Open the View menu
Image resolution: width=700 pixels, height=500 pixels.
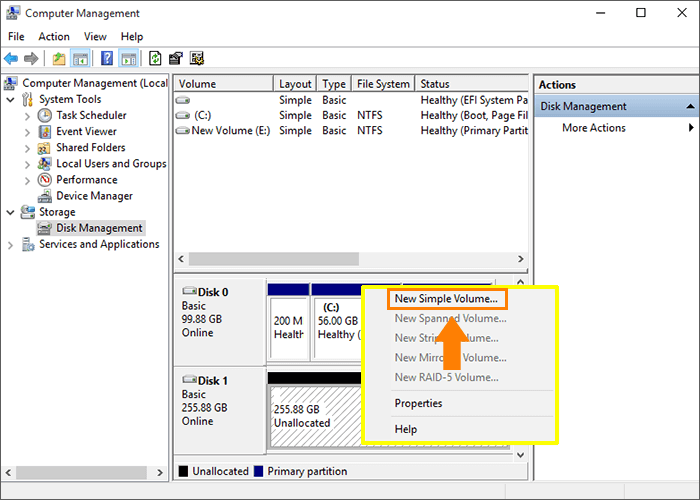[x=95, y=37]
